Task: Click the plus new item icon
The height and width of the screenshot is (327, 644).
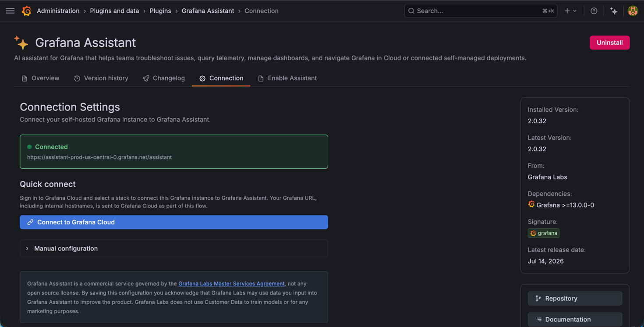Action: 567,11
